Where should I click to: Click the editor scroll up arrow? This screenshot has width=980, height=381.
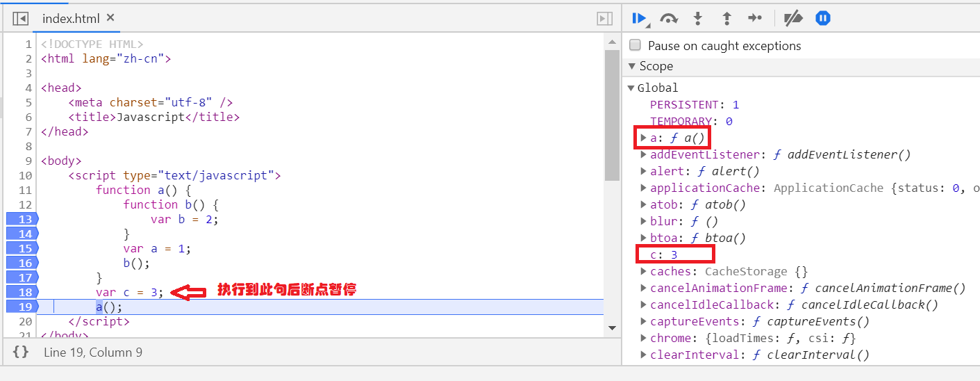pos(612,42)
